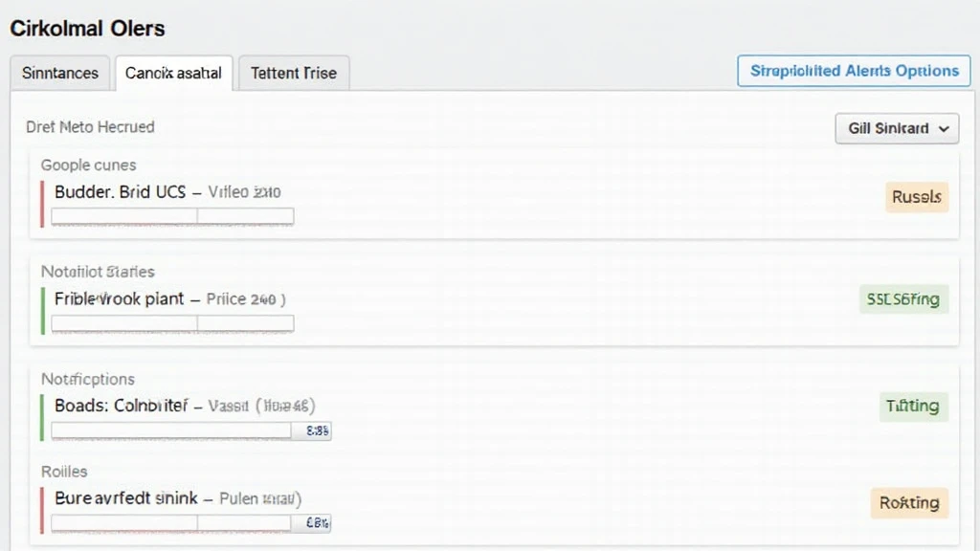Click the Dref Meto Hecrued heading
980x551 pixels.
[x=91, y=127]
